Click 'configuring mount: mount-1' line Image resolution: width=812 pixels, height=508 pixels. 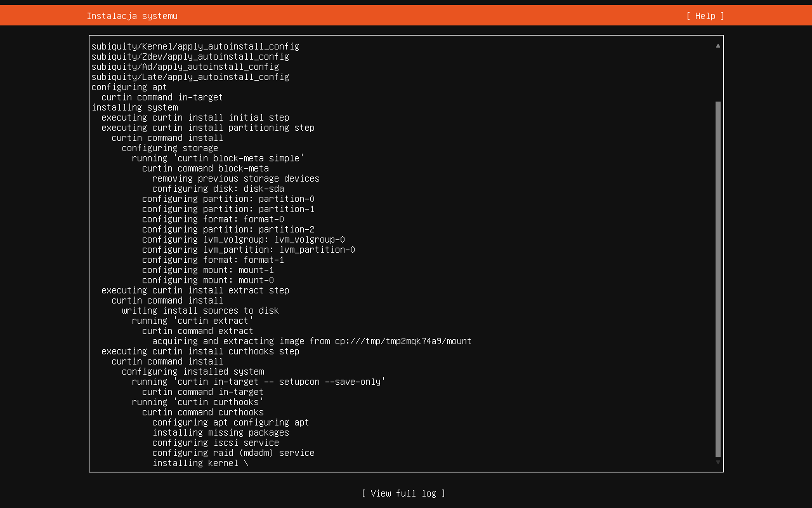pos(208,270)
